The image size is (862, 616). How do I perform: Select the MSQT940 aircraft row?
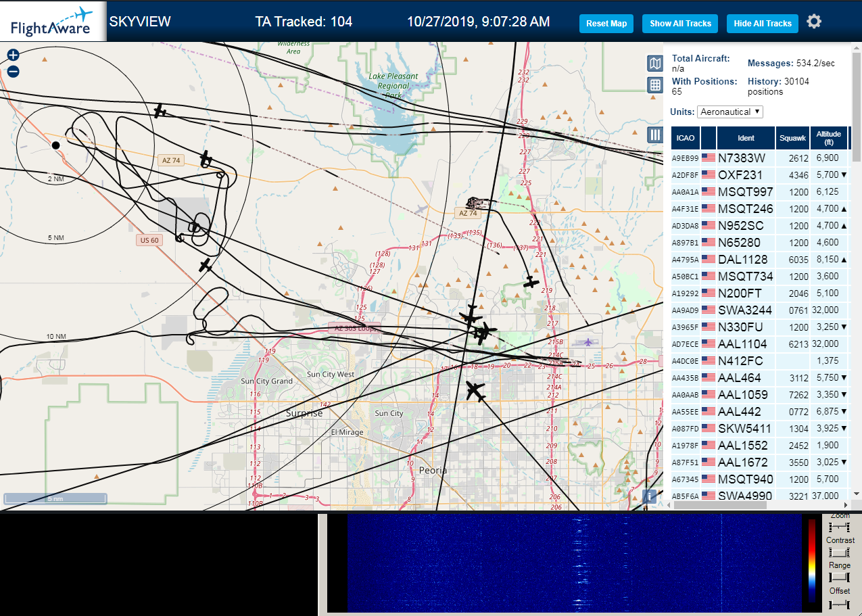click(x=761, y=479)
